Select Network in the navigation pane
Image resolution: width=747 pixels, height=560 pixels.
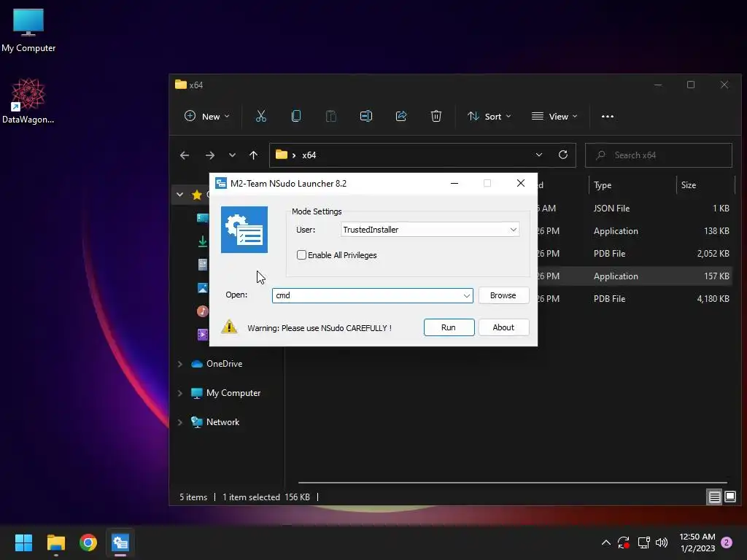point(222,422)
